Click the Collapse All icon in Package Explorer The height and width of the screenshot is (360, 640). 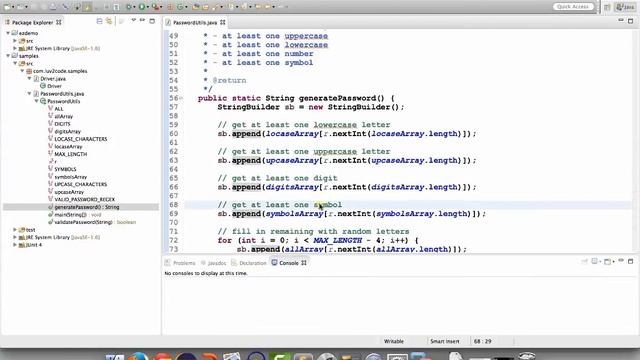point(99,21)
